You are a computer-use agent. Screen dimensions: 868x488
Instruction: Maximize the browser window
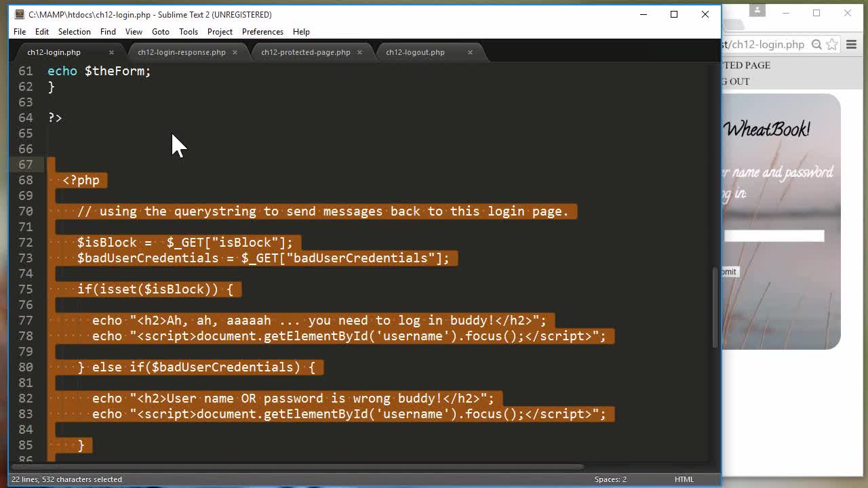(816, 13)
